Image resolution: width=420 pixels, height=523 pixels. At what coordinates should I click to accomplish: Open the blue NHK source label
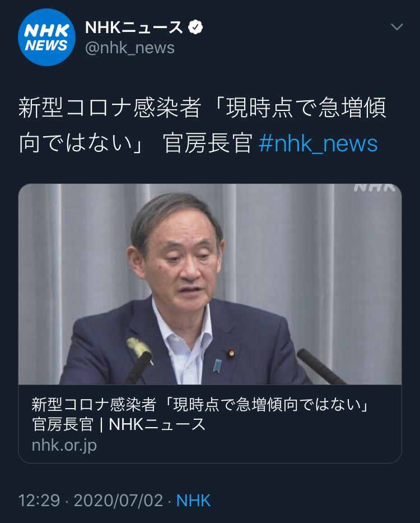tap(193, 501)
